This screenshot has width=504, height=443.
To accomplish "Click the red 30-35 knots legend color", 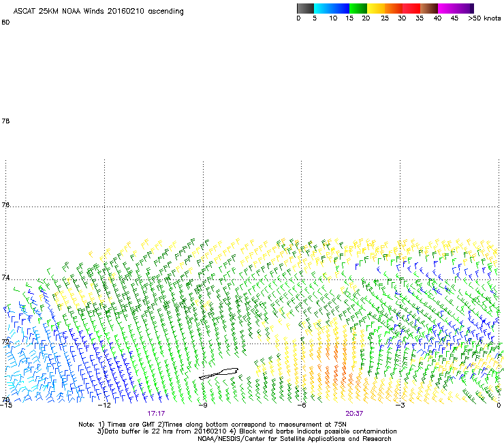I will click(x=411, y=8).
